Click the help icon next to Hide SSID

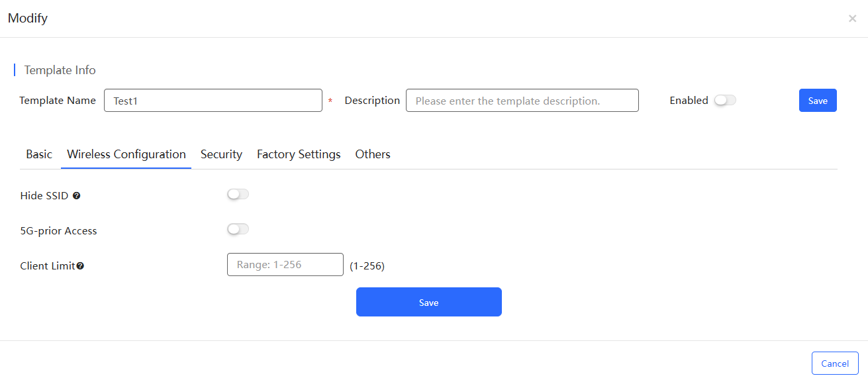click(76, 196)
